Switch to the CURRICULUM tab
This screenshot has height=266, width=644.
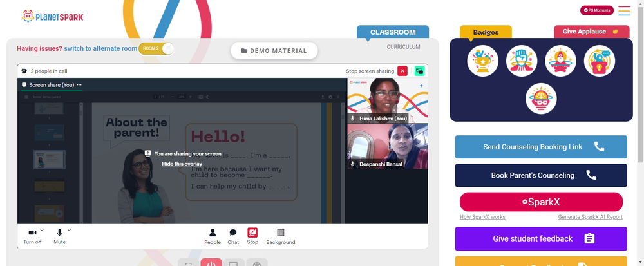tap(403, 47)
